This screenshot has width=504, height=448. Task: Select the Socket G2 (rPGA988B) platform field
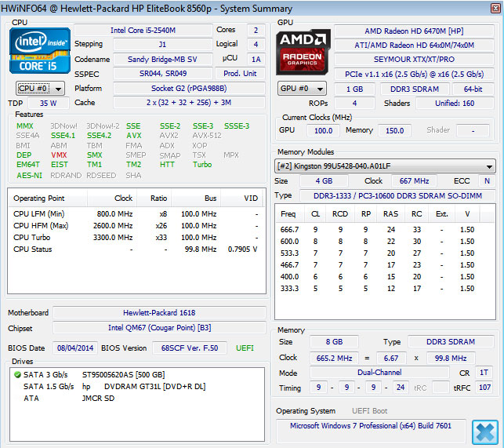click(189, 88)
